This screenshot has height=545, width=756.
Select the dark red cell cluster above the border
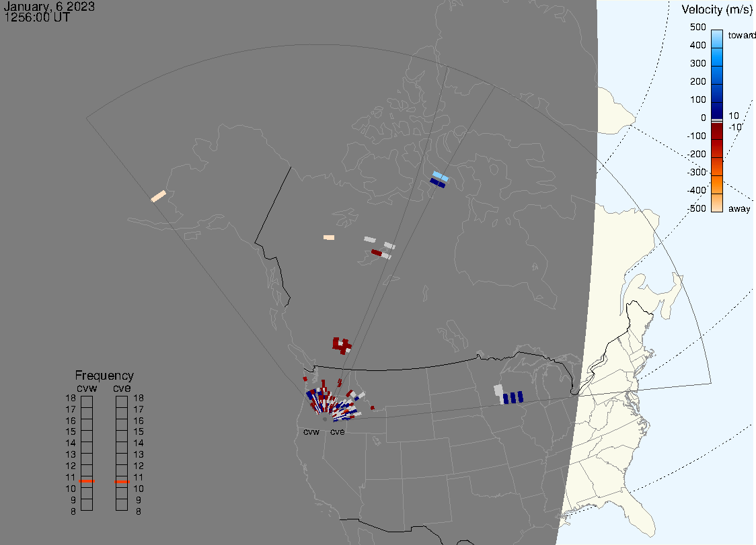[342, 345]
